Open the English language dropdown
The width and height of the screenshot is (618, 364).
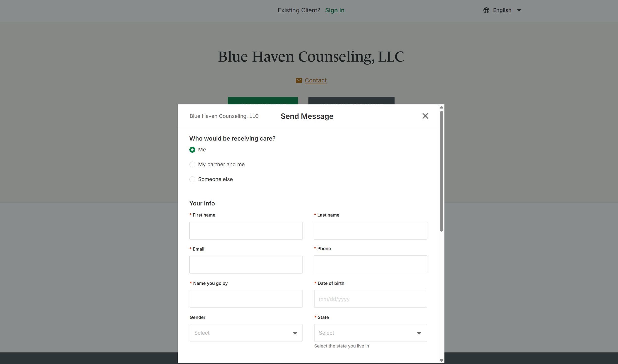pyautogui.click(x=502, y=10)
